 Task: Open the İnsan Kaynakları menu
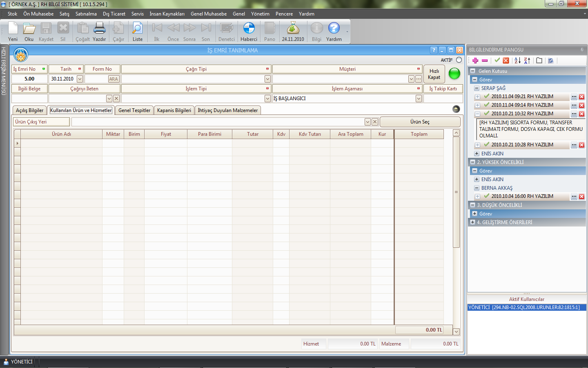pyautogui.click(x=167, y=14)
